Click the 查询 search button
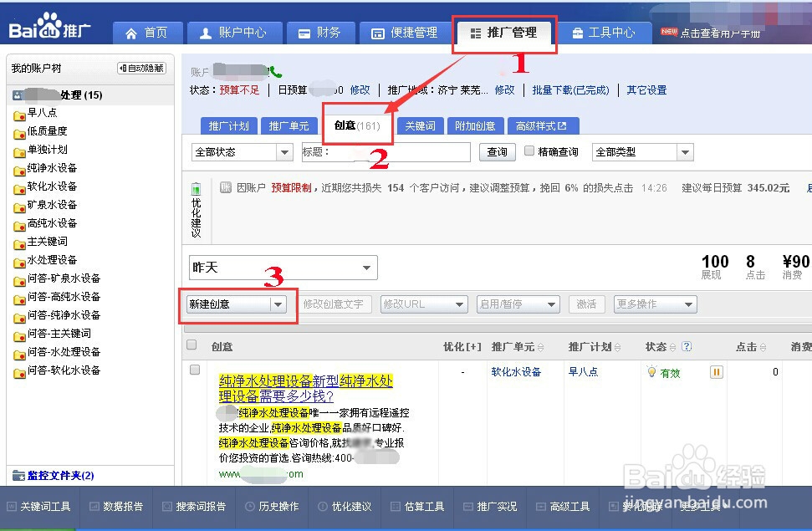812x531 pixels. pyautogui.click(x=497, y=152)
